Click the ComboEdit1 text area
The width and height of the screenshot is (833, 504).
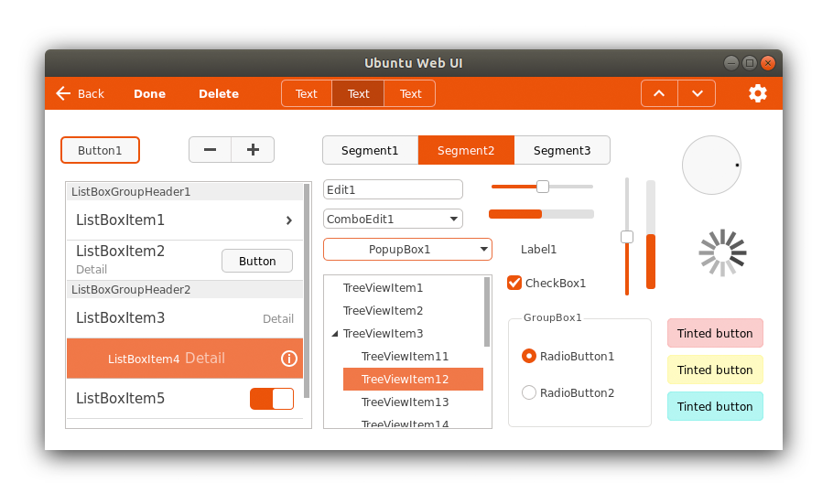[386, 219]
